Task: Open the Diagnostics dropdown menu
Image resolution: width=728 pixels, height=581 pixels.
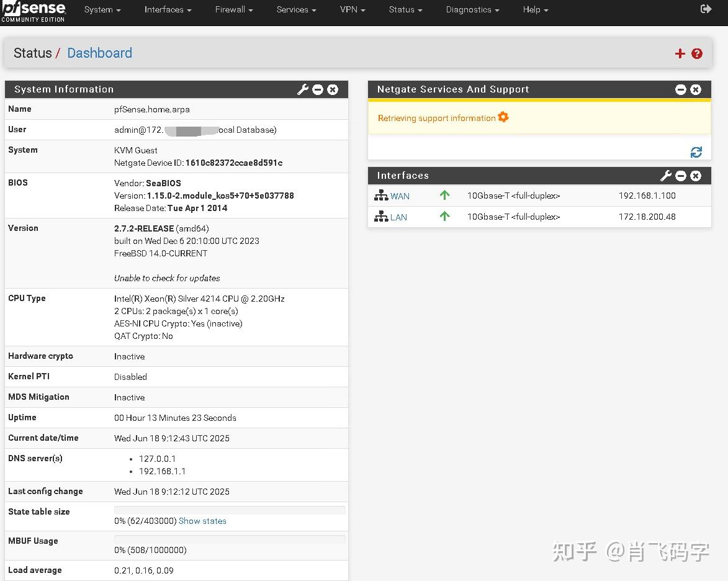Action: click(x=472, y=9)
